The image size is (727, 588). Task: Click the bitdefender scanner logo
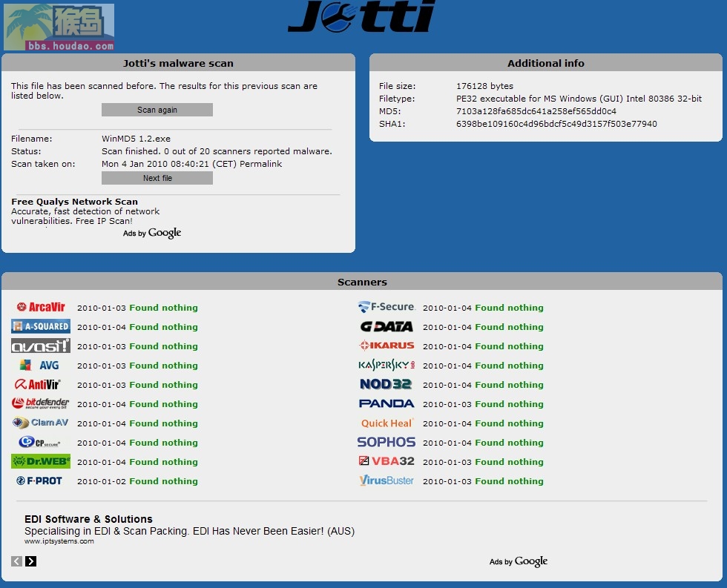click(40, 403)
